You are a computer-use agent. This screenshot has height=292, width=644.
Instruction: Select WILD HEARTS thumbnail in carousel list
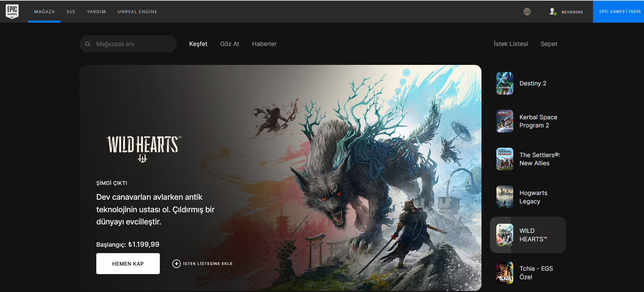pos(505,235)
